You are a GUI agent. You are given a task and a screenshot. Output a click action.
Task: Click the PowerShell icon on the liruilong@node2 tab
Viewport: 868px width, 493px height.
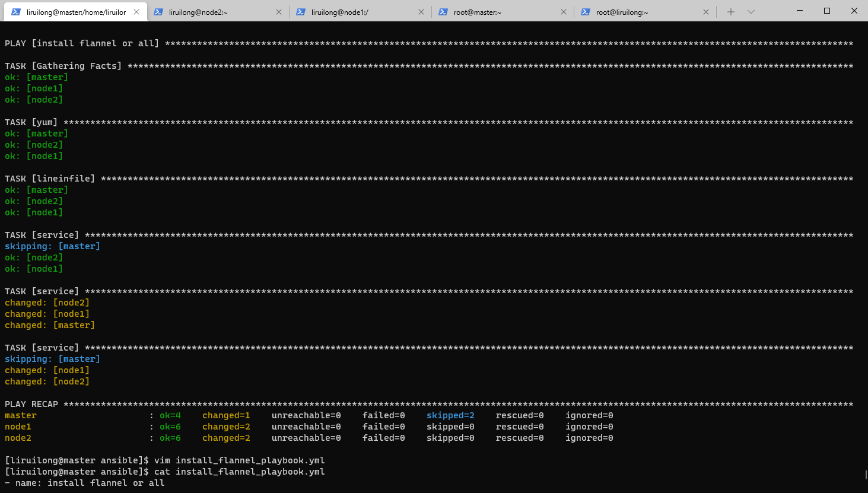pos(158,12)
